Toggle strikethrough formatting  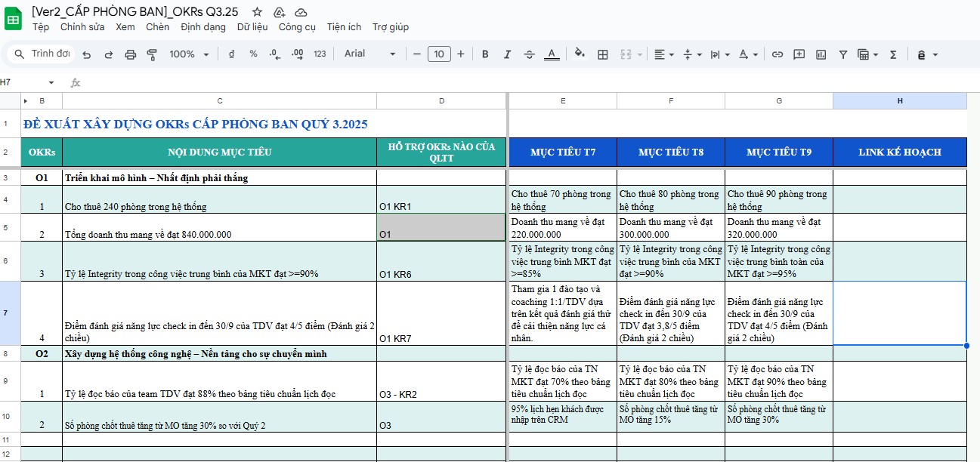pyautogui.click(x=529, y=54)
